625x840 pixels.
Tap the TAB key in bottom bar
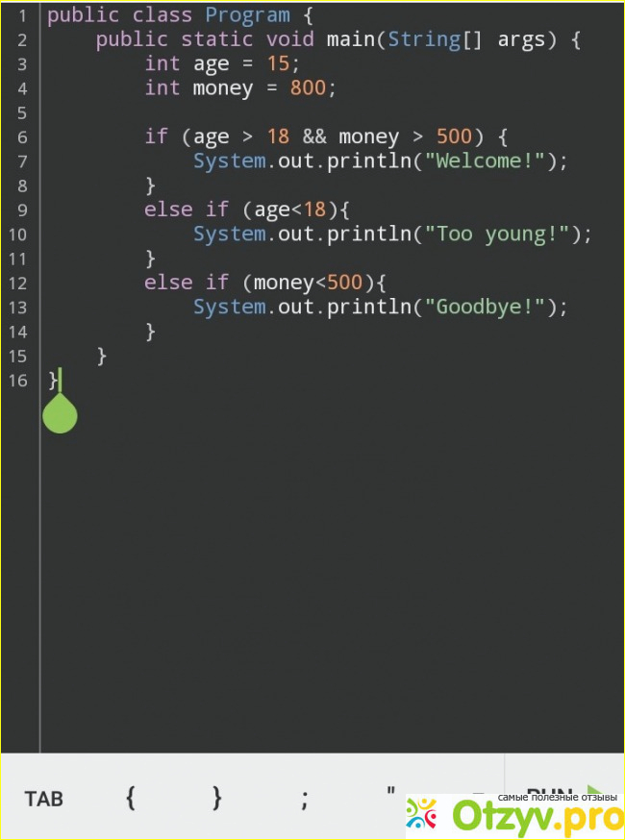(x=44, y=799)
